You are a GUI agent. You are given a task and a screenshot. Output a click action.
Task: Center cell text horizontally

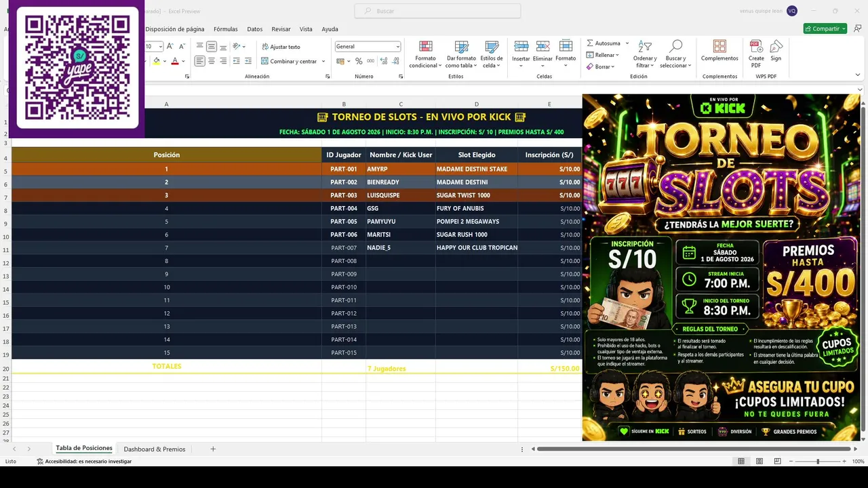tap(212, 61)
